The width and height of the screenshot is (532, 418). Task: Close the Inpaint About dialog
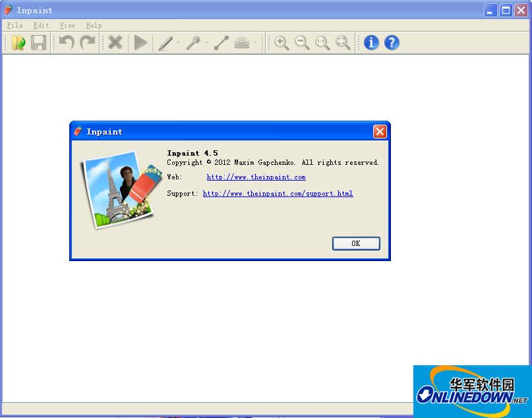coord(380,131)
